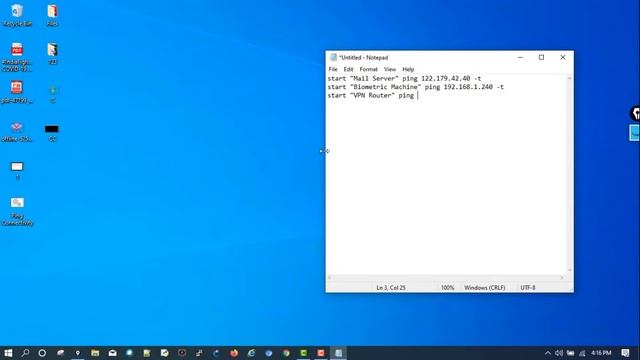Click the Notepad icon in the title bar

333,58
